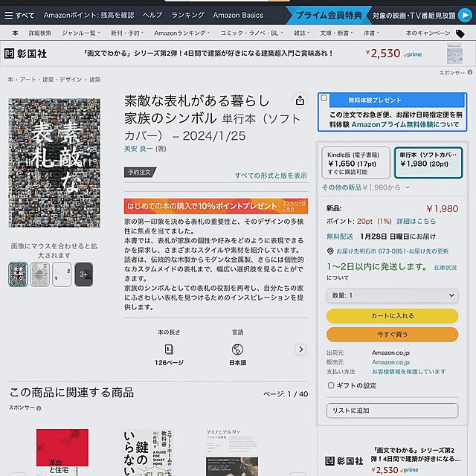Open the 洋書 dropdown menu
The height and width of the screenshot is (476, 476).
pos(371,33)
